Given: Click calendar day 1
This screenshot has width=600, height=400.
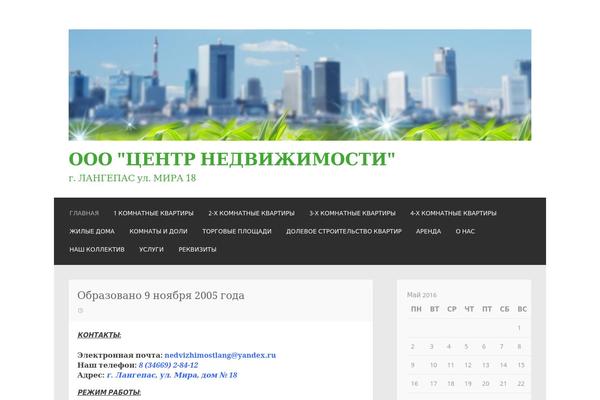Looking at the screenshot, I should (519, 328).
